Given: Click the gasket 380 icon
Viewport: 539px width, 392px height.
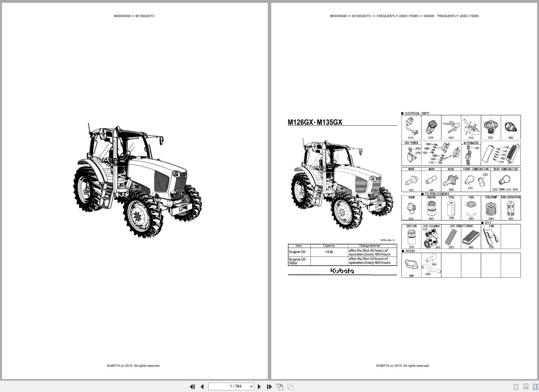Looking at the screenshot, I should (x=411, y=264).
